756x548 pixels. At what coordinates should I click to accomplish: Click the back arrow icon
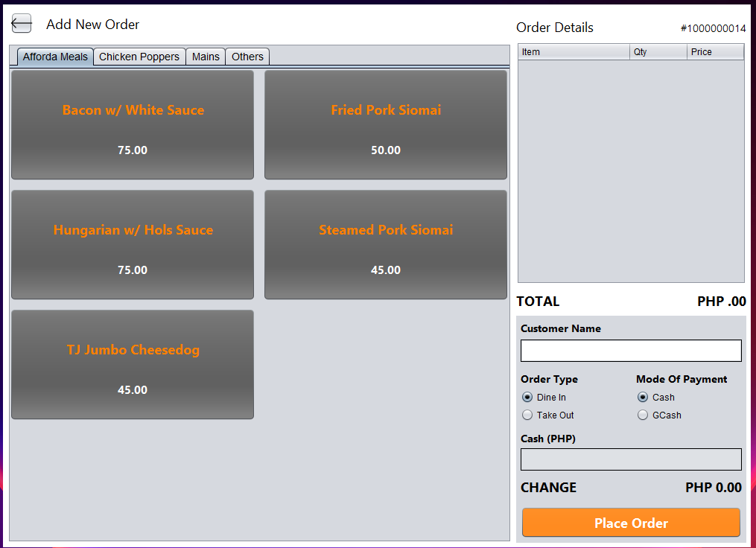(22, 24)
